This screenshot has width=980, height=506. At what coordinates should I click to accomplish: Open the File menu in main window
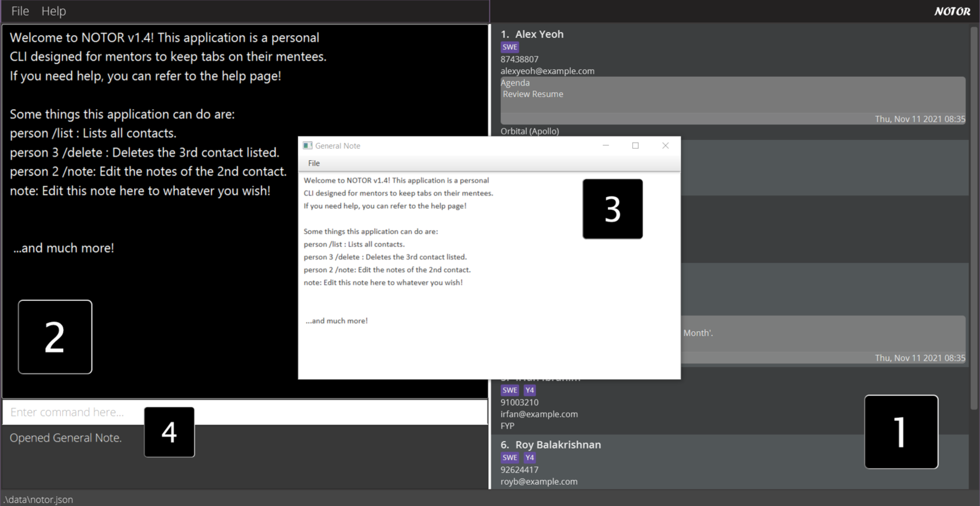click(20, 11)
